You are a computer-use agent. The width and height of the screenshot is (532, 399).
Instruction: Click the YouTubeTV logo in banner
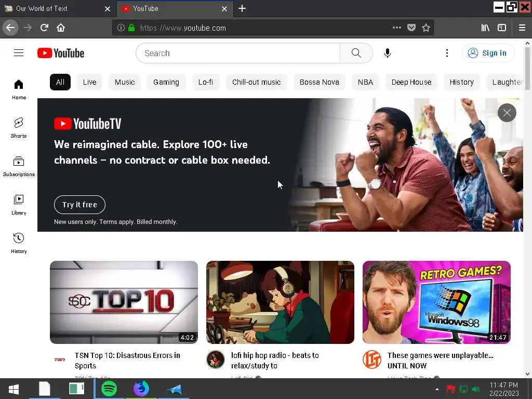pos(87,124)
